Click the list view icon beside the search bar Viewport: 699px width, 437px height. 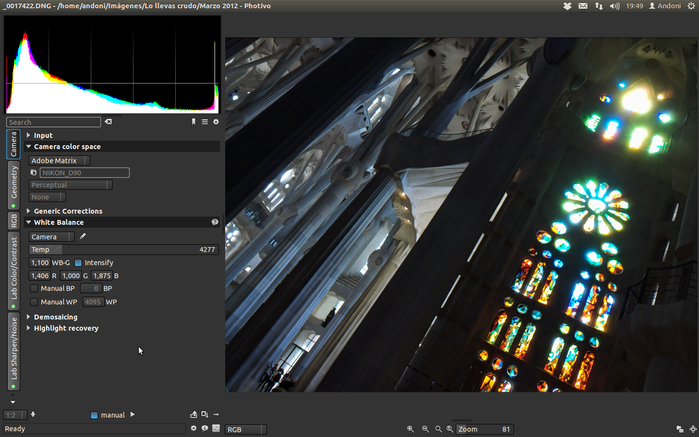click(x=205, y=122)
